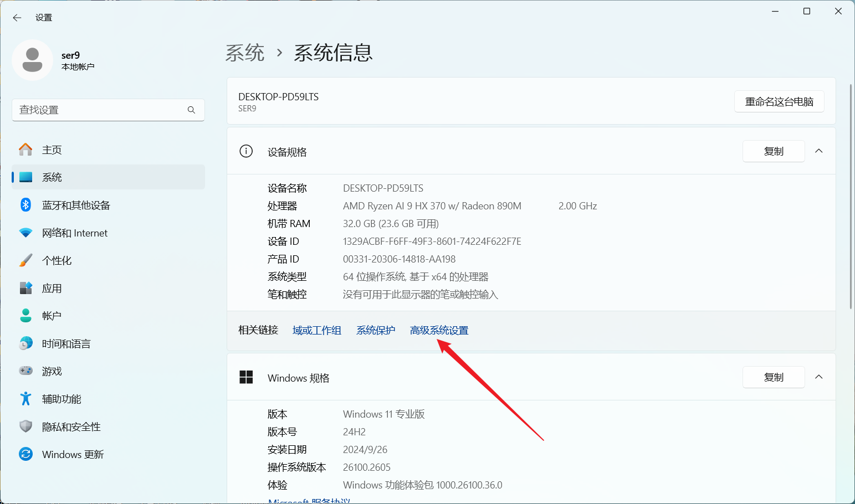The image size is (855, 504).
Task: Click the info icon beside 设备规格
Action: coord(246,151)
